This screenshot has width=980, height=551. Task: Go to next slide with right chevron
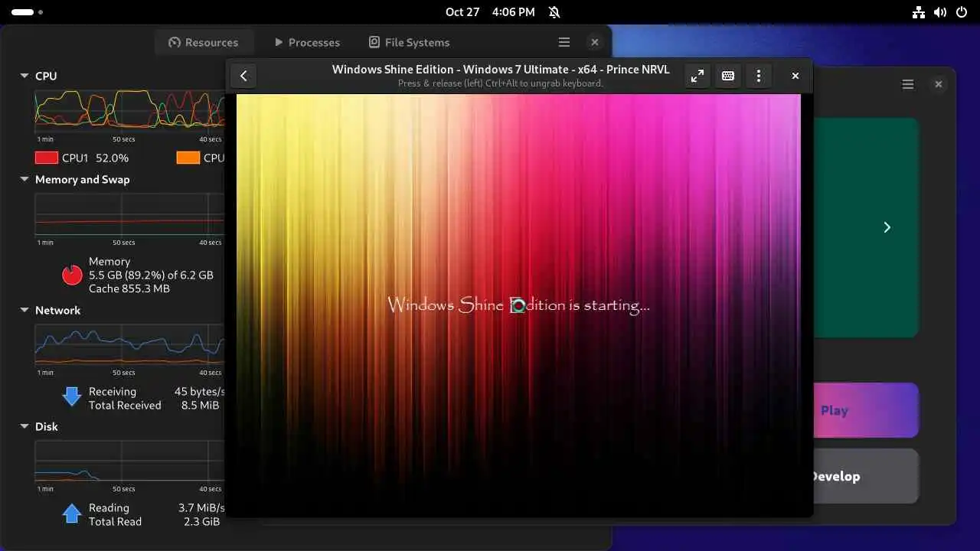(x=887, y=227)
